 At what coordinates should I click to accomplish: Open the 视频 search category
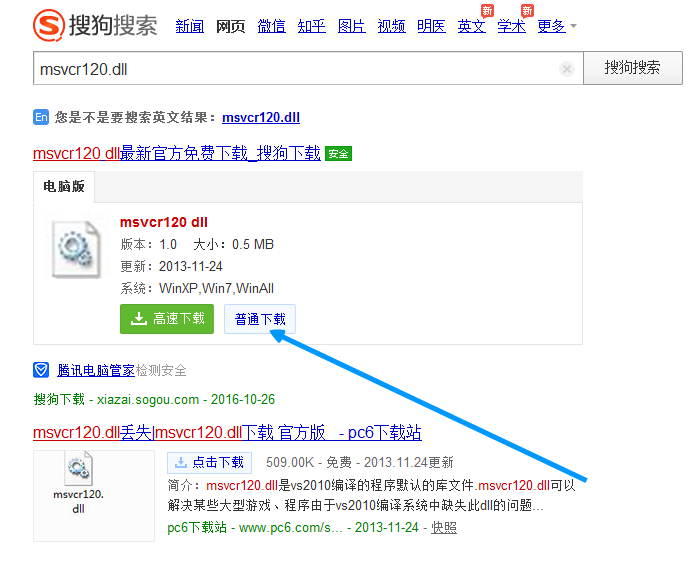[x=391, y=26]
